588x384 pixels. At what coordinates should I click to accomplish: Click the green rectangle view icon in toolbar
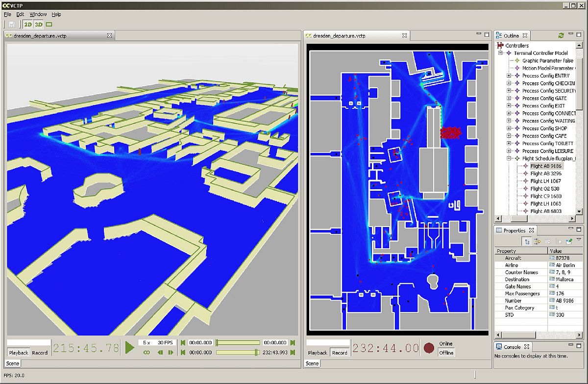pos(49,24)
